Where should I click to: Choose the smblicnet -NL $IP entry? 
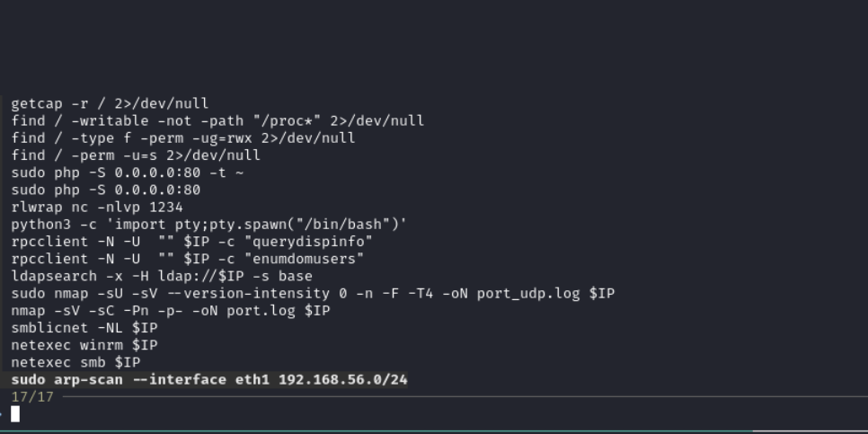pos(84,328)
